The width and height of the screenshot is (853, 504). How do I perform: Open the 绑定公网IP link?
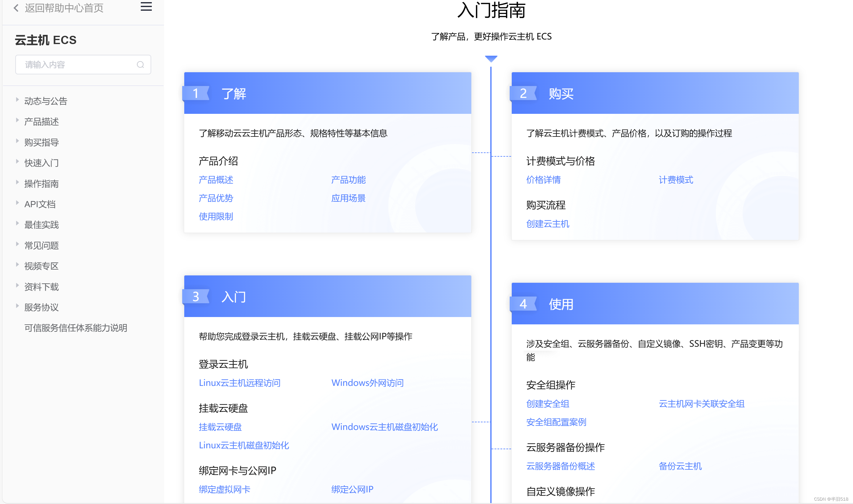click(352, 489)
